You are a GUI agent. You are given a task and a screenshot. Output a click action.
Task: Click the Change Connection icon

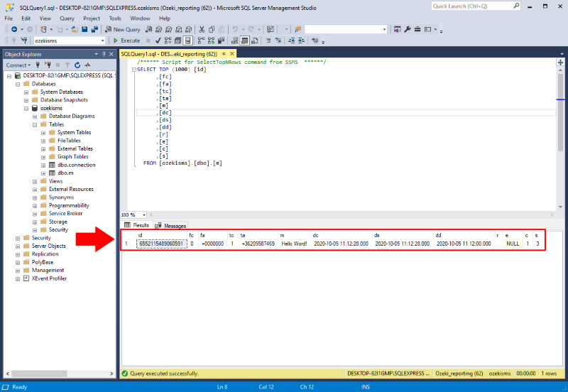pyautogui.click(x=24, y=40)
